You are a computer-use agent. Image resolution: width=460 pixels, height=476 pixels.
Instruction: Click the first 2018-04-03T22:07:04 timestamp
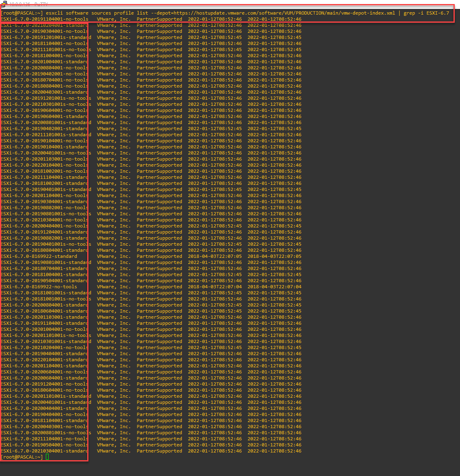coord(215,287)
